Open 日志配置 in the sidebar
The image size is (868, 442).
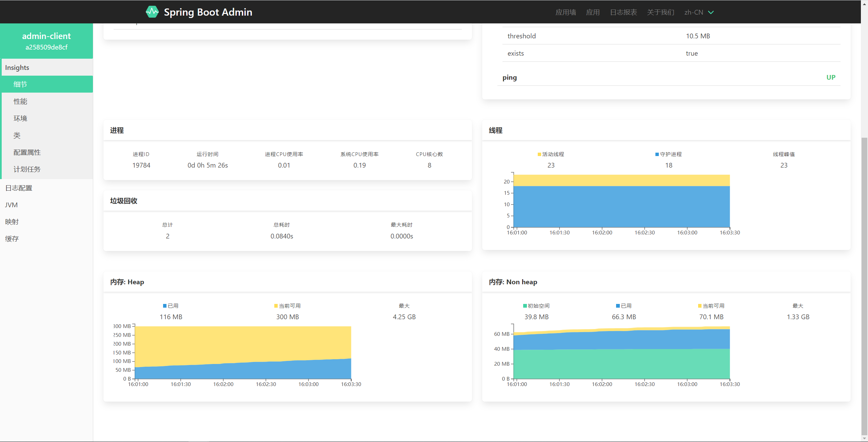[x=19, y=188]
